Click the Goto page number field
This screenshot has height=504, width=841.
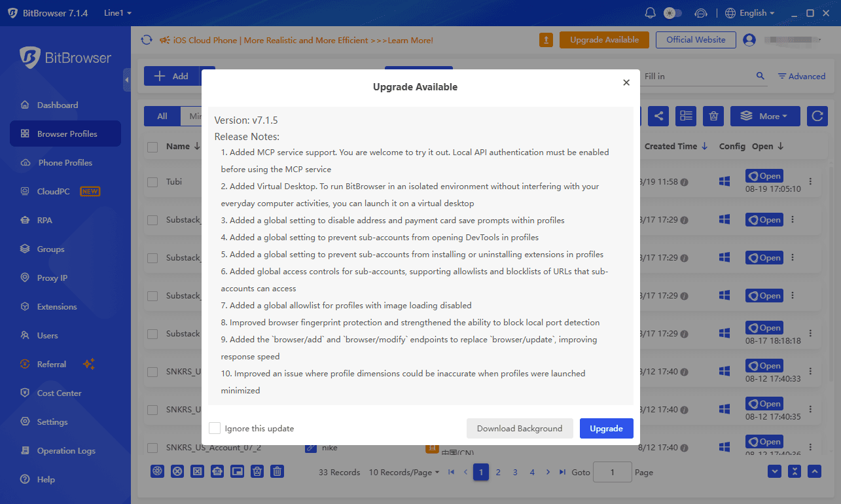[x=612, y=472]
